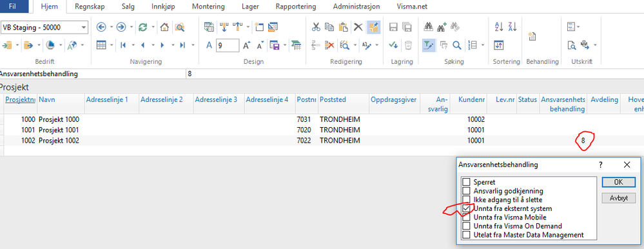This screenshot has width=644, height=249.
Task: Open the VB Staging - 50000 company dropdown
Action: coord(84,28)
